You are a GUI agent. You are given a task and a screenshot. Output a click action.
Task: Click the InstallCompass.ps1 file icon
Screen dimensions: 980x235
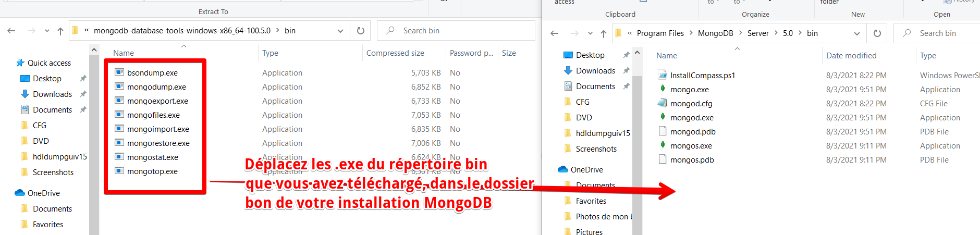tap(663, 75)
